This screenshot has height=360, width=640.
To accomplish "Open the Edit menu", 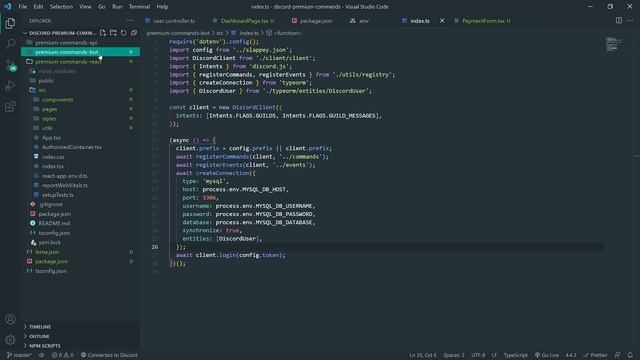I will (38, 7).
